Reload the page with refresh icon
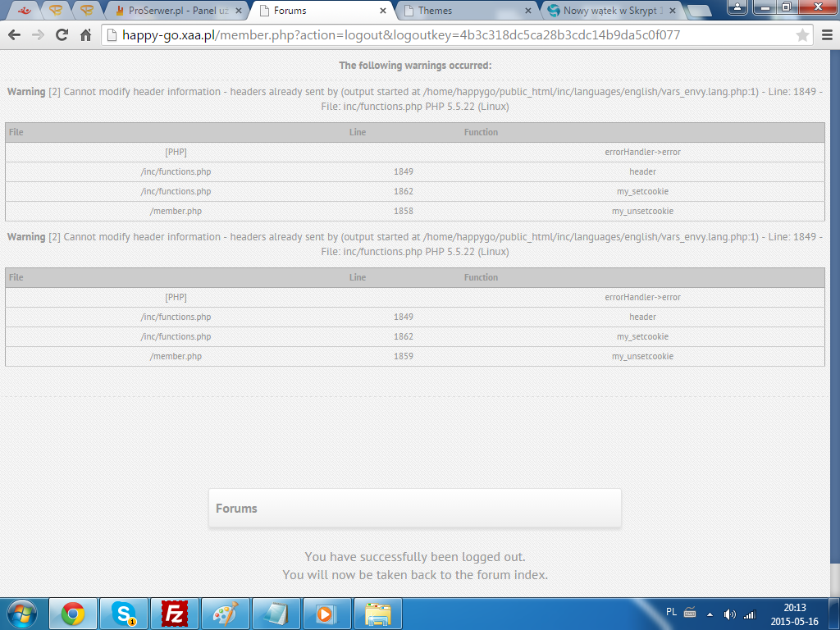The width and height of the screenshot is (840, 630). (x=62, y=35)
